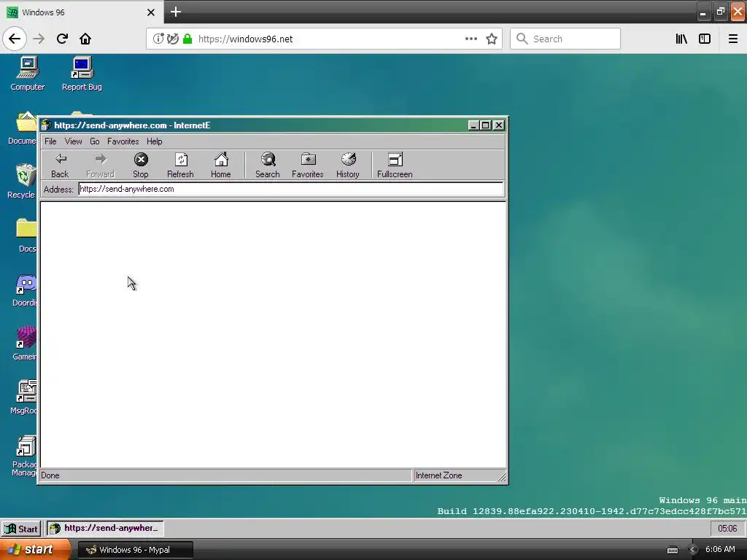Open the File menu in InternetE
This screenshot has height=560, width=747.
[50, 141]
